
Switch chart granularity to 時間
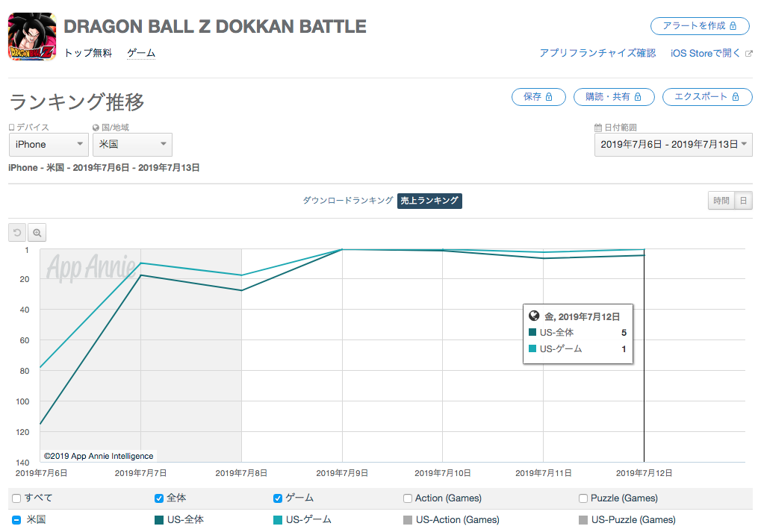(721, 201)
